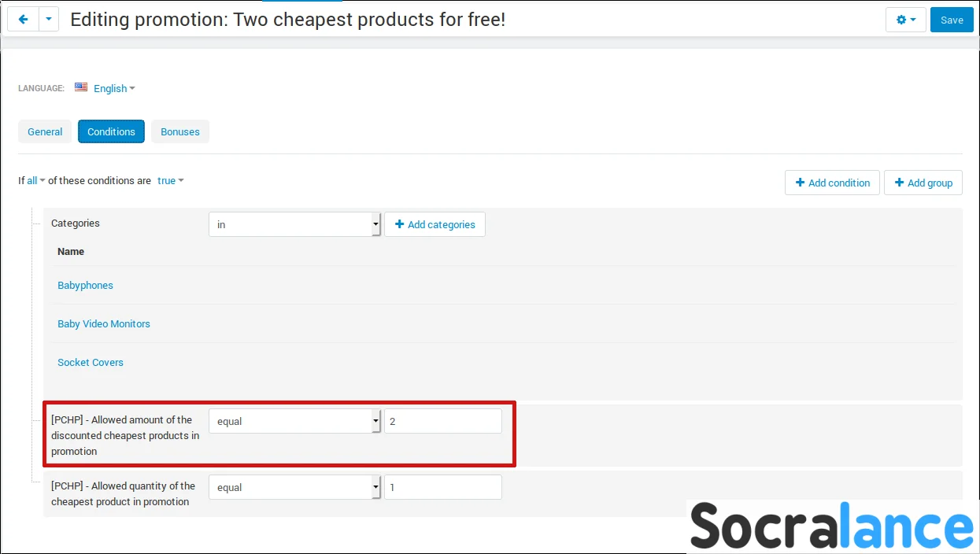Switch to the General tab
Image resolution: width=980 pixels, height=554 pixels.
45,131
